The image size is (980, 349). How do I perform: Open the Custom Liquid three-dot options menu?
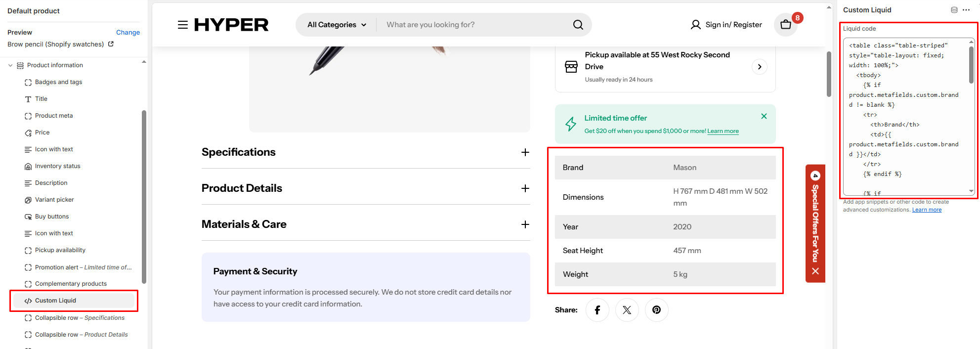[966, 10]
